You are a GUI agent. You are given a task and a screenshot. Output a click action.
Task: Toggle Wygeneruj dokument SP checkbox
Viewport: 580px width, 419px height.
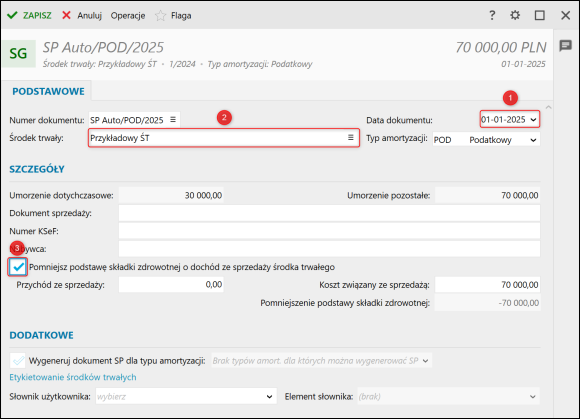tap(18, 360)
